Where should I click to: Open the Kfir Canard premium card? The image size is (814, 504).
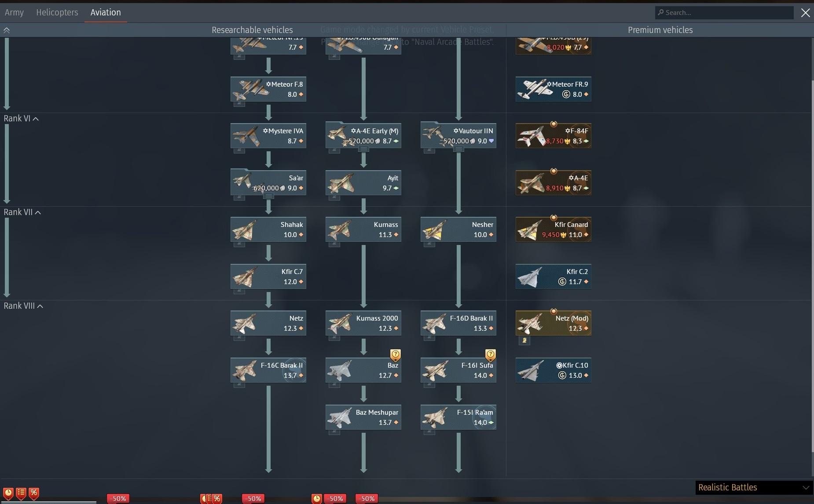tap(554, 230)
